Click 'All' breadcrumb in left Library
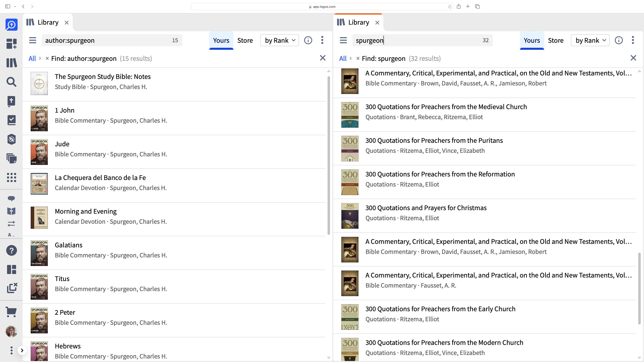Image resolution: width=644 pixels, height=362 pixels. (x=32, y=58)
